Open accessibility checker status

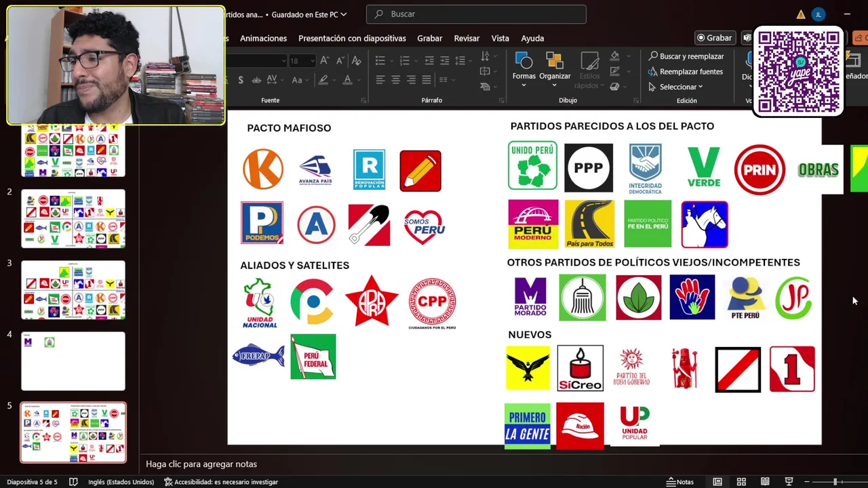[221, 482]
